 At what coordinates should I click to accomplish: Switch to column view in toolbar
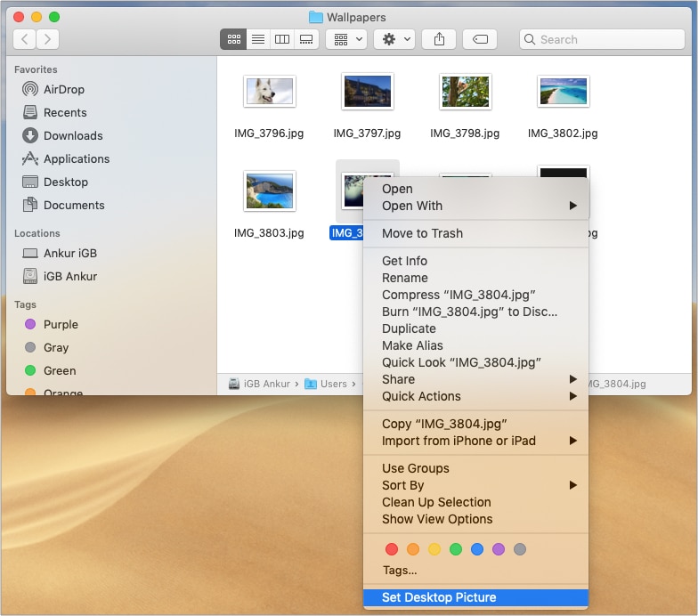[282, 39]
